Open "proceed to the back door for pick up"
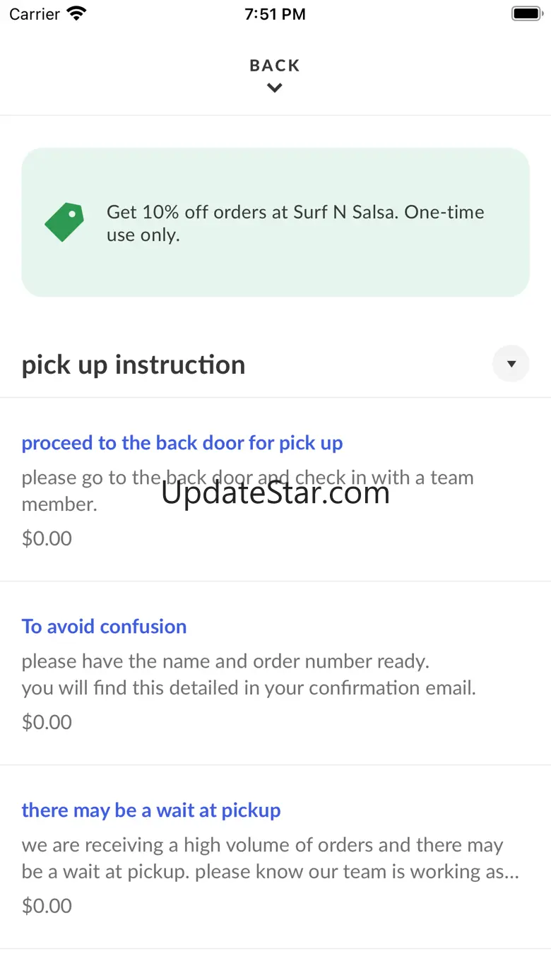The width and height of the screenshot is (551, 980). [x=182, y=443]
